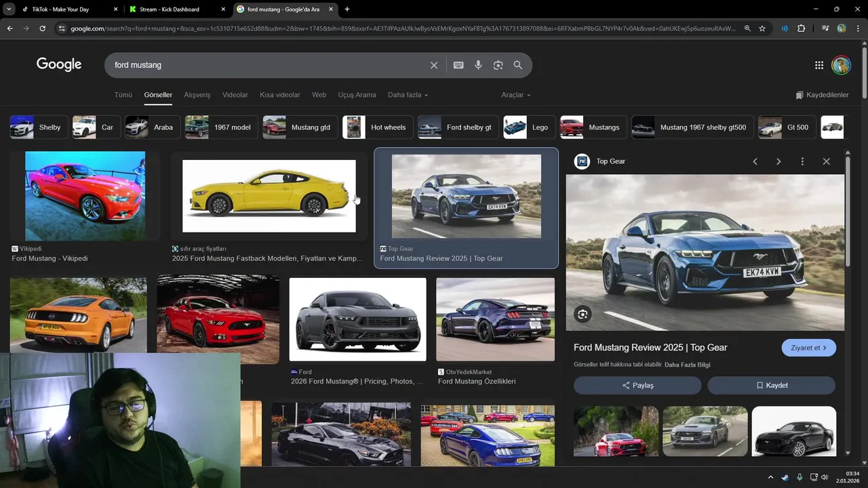Image resolution: width=868 pixels, height=488 pixels.
Task: Open the Google apps grid
Action: pyautogui.click(x=819, y=65)
